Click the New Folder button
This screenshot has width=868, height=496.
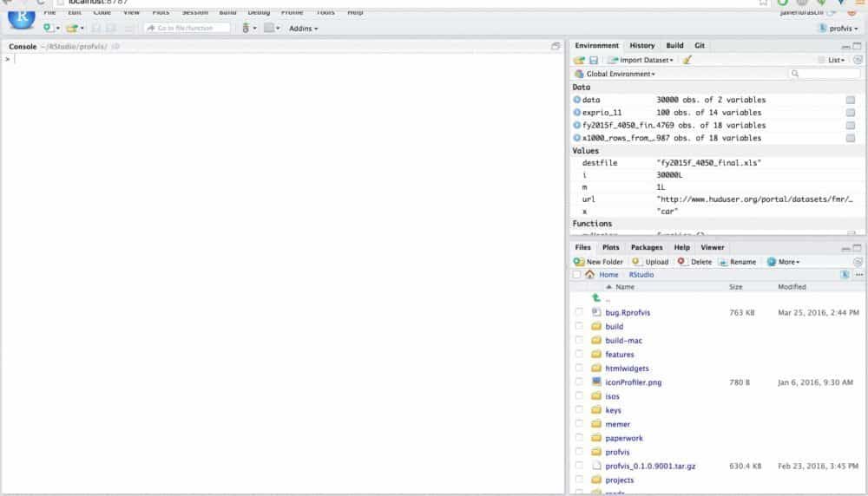click(598, 262)
